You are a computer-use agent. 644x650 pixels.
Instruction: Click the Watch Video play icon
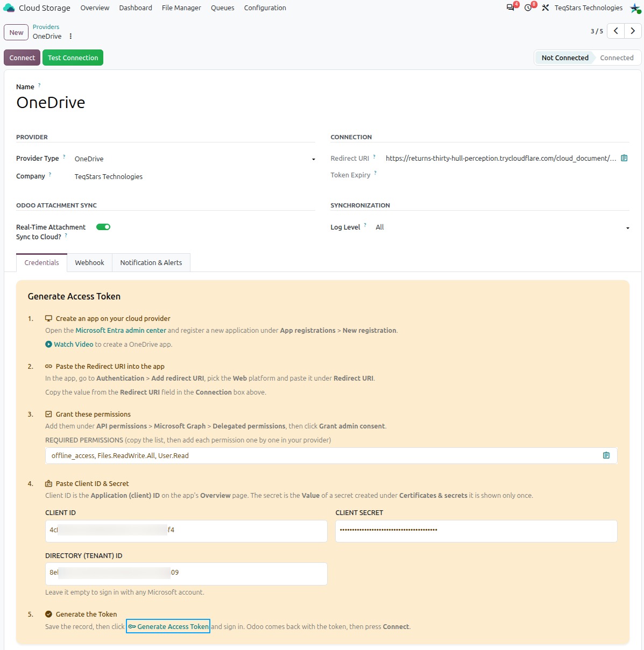click(48, 345)
